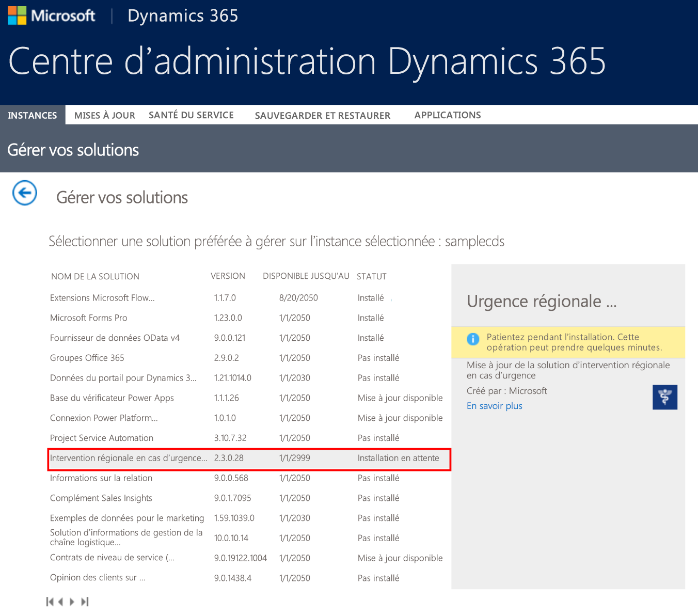The width and height of the screenshot is (698, 616).
Task: Select Données du portail pour Dynamics row
Action: click(249, 378)
